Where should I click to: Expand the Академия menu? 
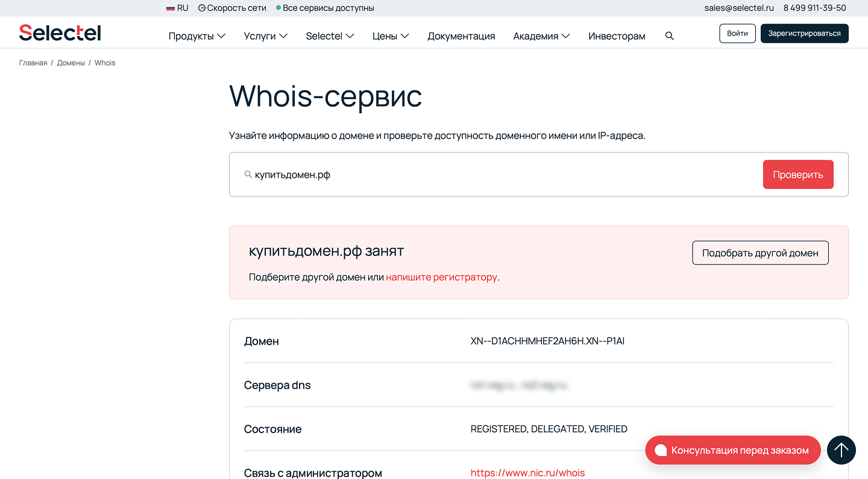541,36
